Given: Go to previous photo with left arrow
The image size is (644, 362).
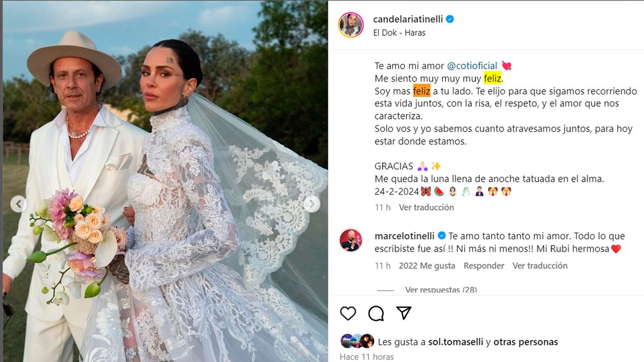Looking at the screenshot, I should [x=19, y=204].
